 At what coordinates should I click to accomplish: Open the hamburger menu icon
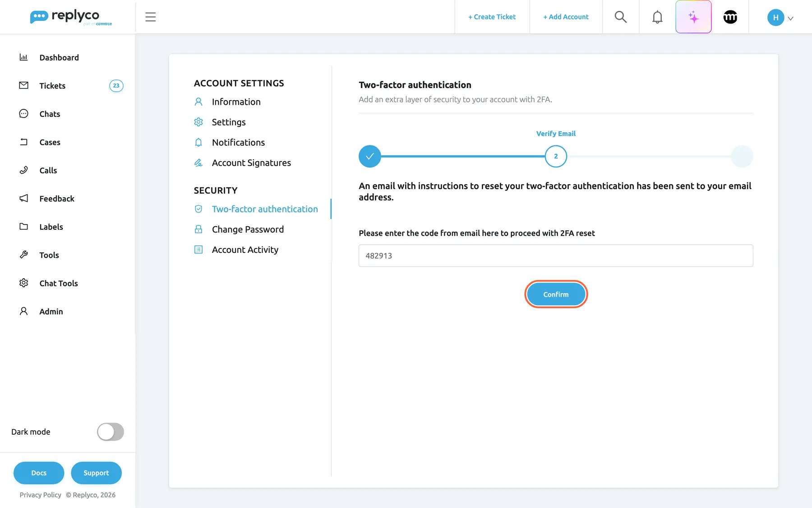(x=150, y=17)
